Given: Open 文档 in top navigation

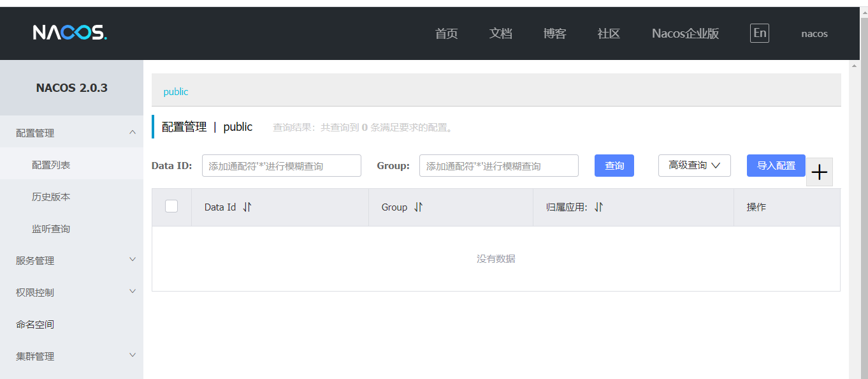Looking at the screenshot, I should click(501, 34).
